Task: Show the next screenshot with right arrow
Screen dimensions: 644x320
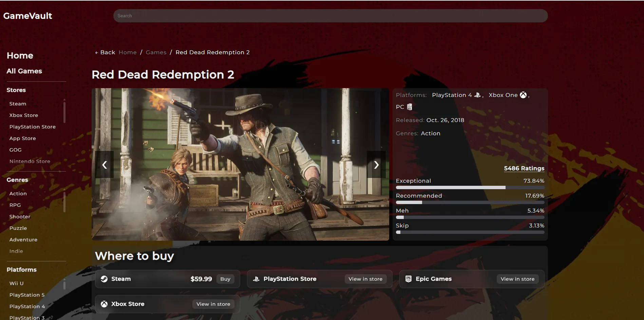Action: click(376, 165)
